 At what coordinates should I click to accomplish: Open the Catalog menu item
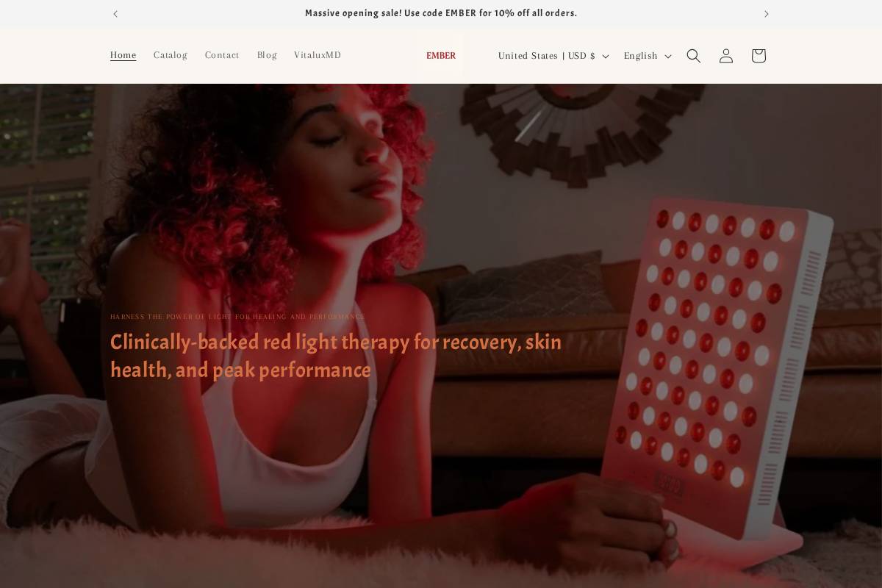(171, 55)
